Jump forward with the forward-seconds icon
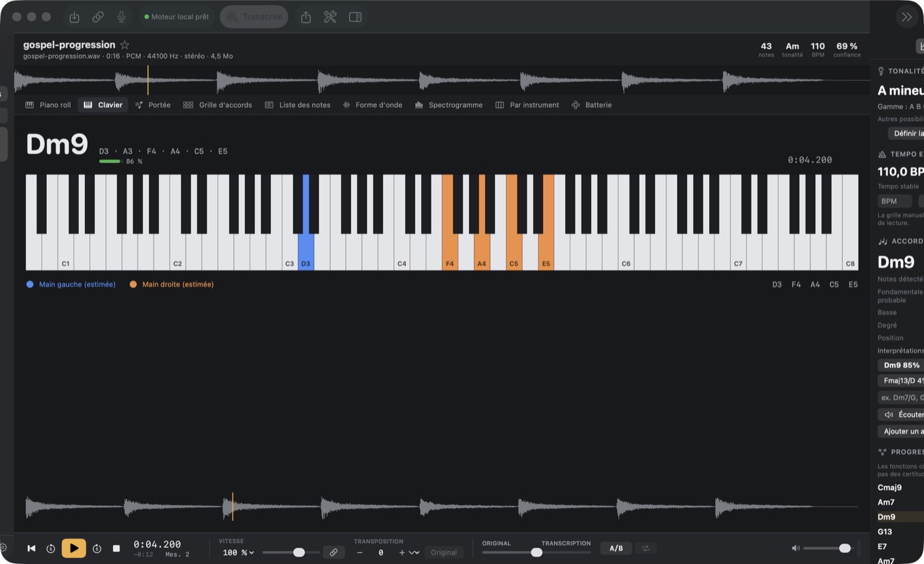Screen dimensions: 924x564 [97, 548]
